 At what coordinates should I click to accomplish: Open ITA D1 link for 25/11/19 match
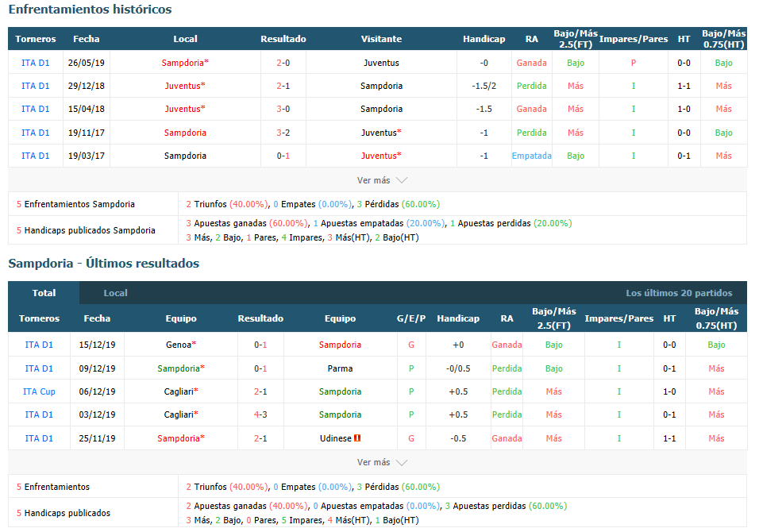click(39, 438)
